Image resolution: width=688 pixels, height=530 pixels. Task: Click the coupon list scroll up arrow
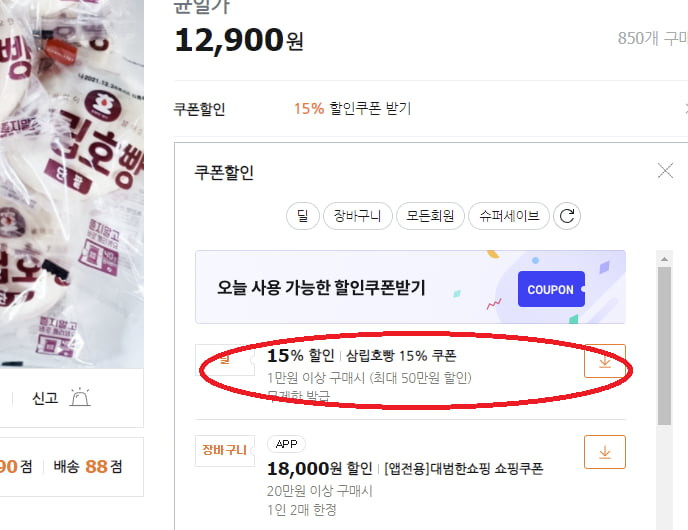coord(664,259)
